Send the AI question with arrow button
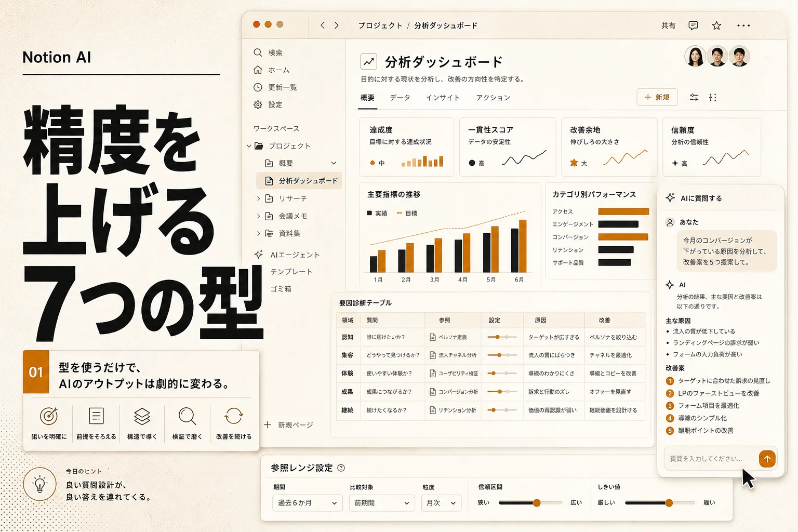 pos(767,459)
